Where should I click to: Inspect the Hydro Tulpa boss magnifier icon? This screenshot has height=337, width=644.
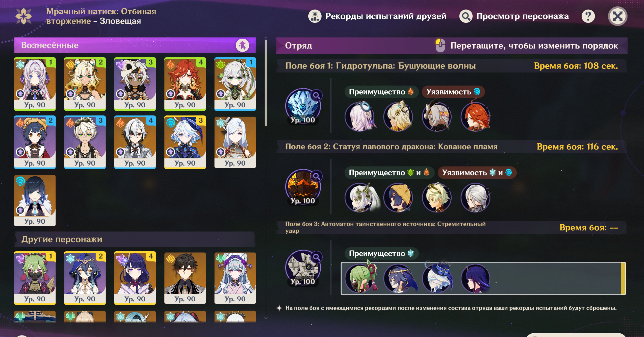coord(316,95)
